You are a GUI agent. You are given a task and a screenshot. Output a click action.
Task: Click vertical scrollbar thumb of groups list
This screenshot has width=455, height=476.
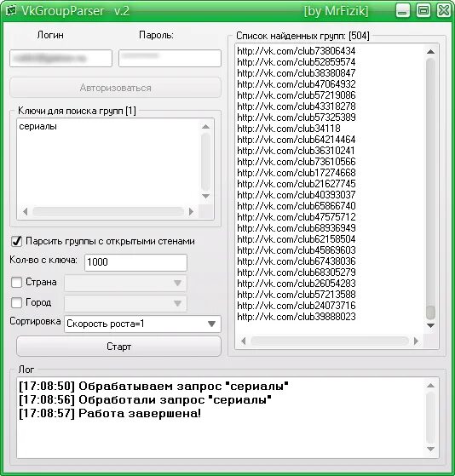tap(430, 312)
